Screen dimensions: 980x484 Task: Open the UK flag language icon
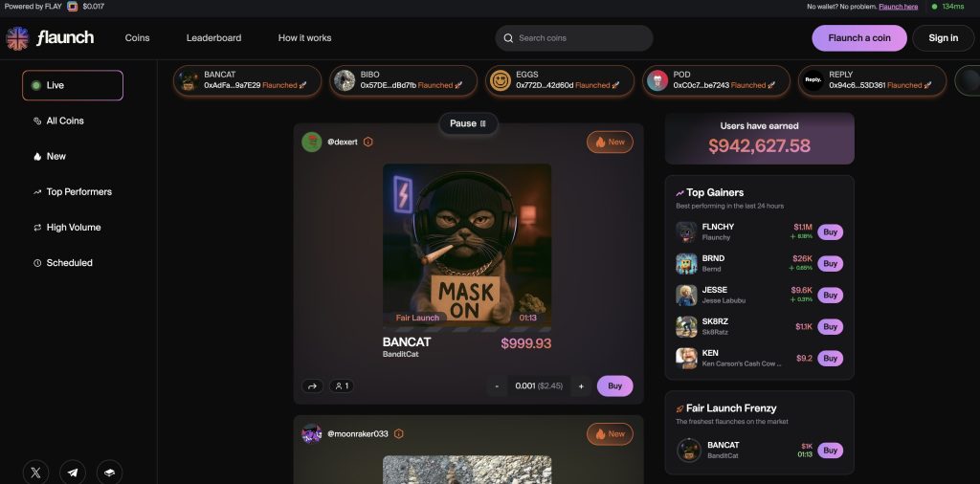pyautogui.click(x=17, y=38)
